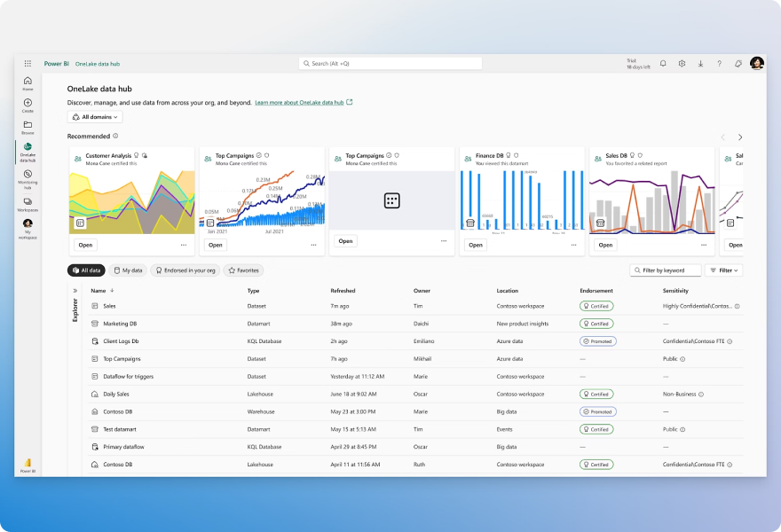
Task: Click the sensitivity info icon in Sales row
Action: (x=738, y=306)
